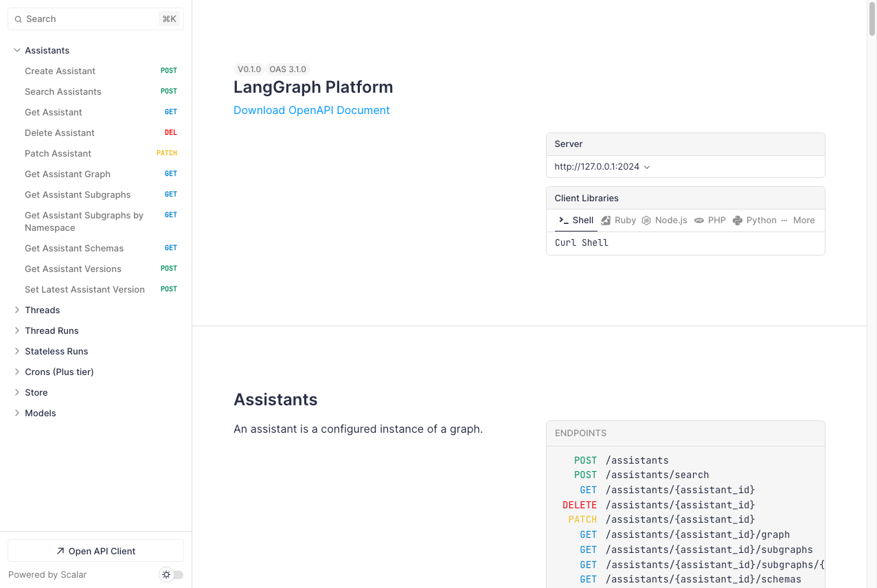
Task: Expand the Thread Runs section
Action: (17, 330)
